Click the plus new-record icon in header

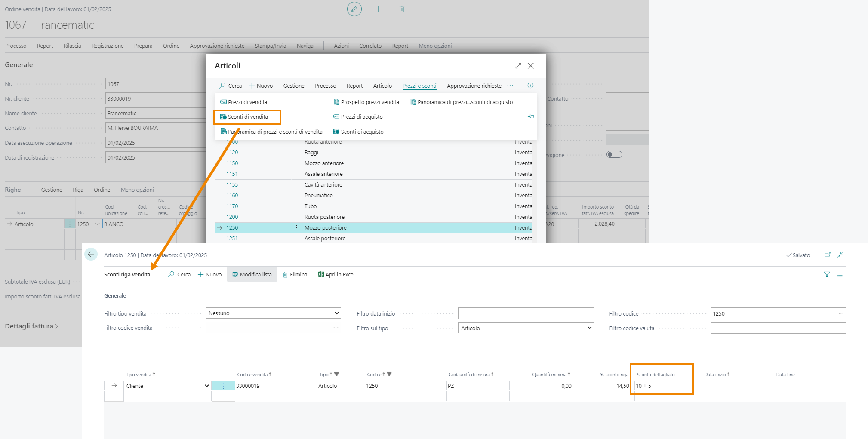tap(378, 9)
